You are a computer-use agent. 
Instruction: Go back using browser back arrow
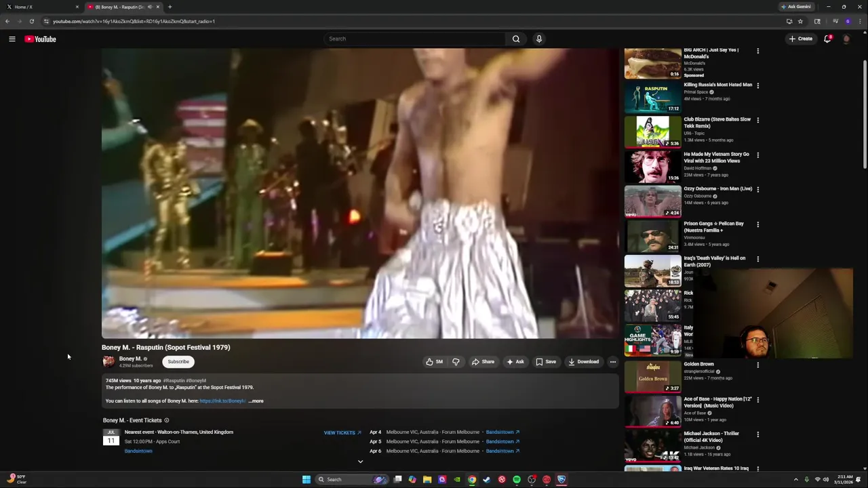7,21
